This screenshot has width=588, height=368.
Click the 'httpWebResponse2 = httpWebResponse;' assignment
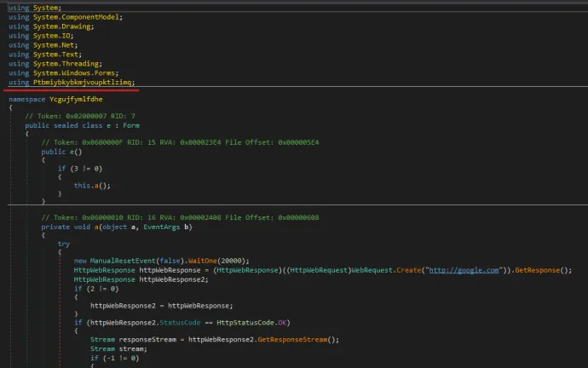[161, 306]
